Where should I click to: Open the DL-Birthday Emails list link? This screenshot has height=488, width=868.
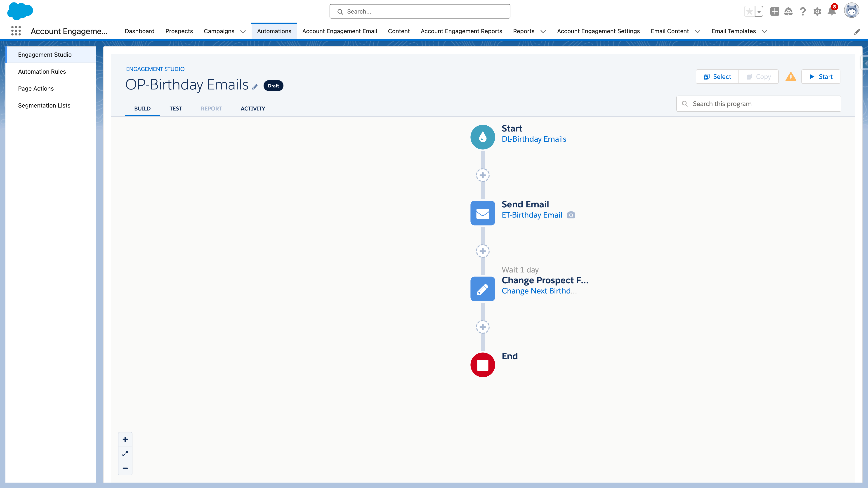(534, 139)
